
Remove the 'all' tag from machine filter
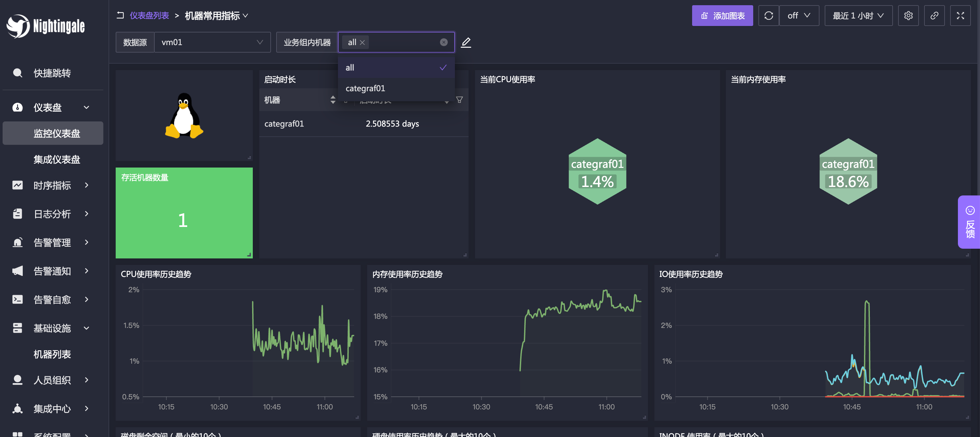click(362, 43)
